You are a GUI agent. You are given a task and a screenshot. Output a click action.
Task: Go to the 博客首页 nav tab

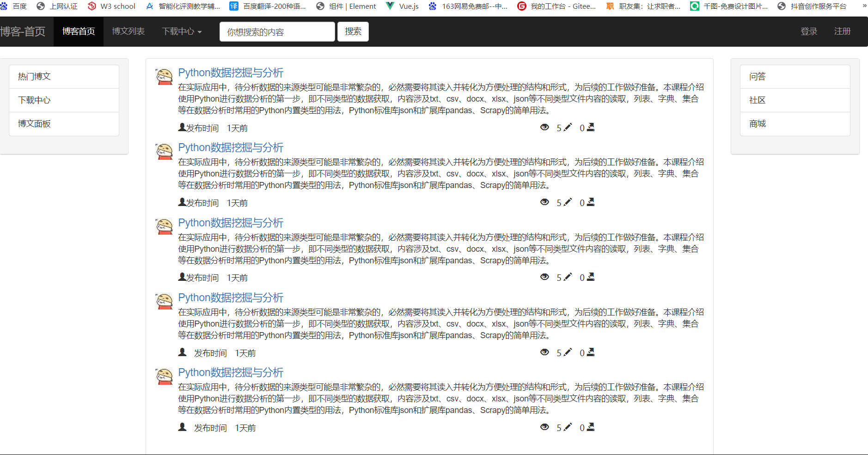[79, 31]
